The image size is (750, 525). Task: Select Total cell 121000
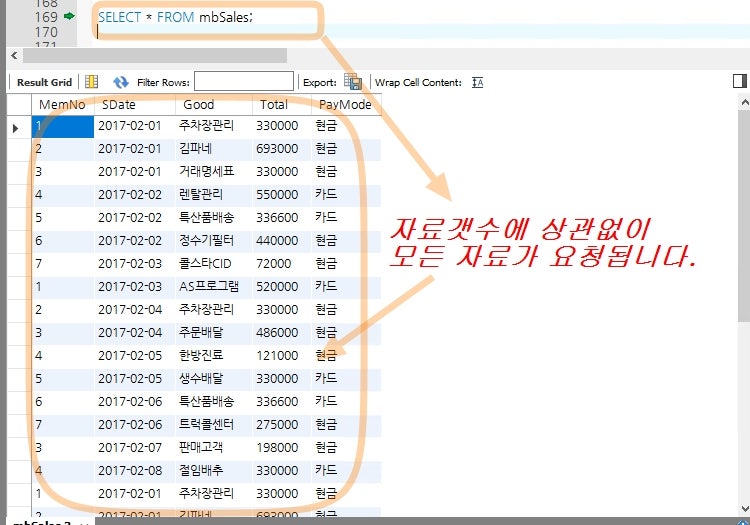(x=281, y=355)
